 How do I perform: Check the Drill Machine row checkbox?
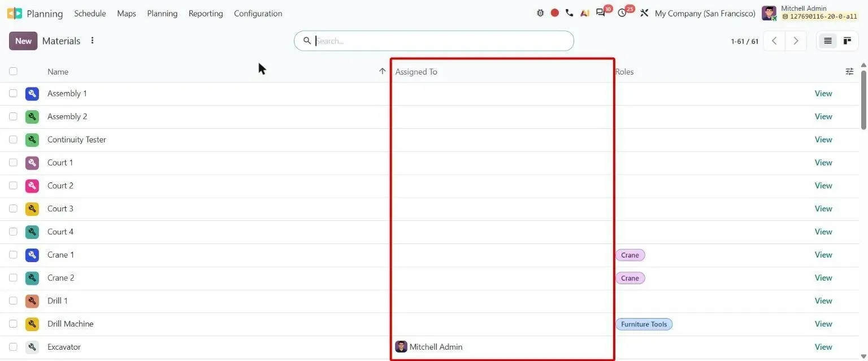click(13, 324)
